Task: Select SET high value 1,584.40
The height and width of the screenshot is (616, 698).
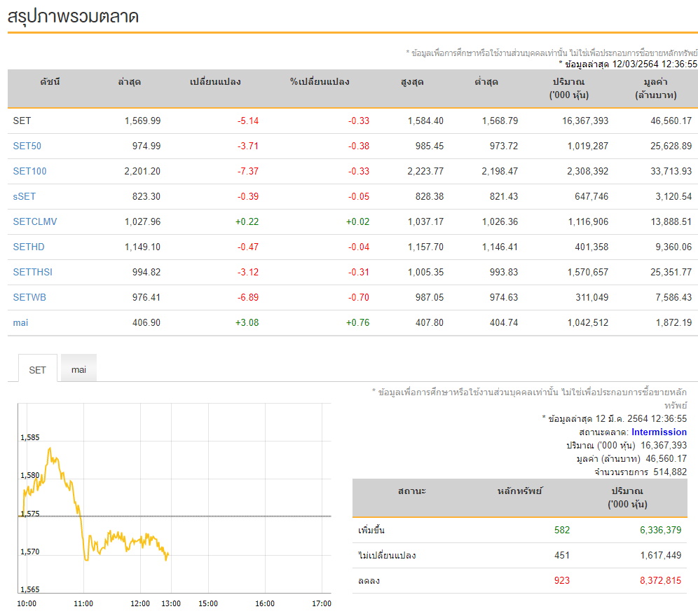Action: [x=425, y=121]
